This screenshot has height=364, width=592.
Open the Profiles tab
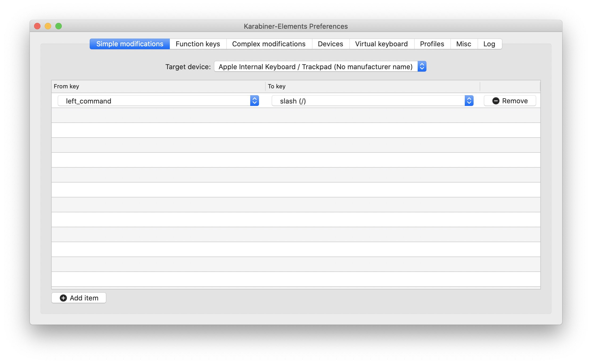click(432, 44)
